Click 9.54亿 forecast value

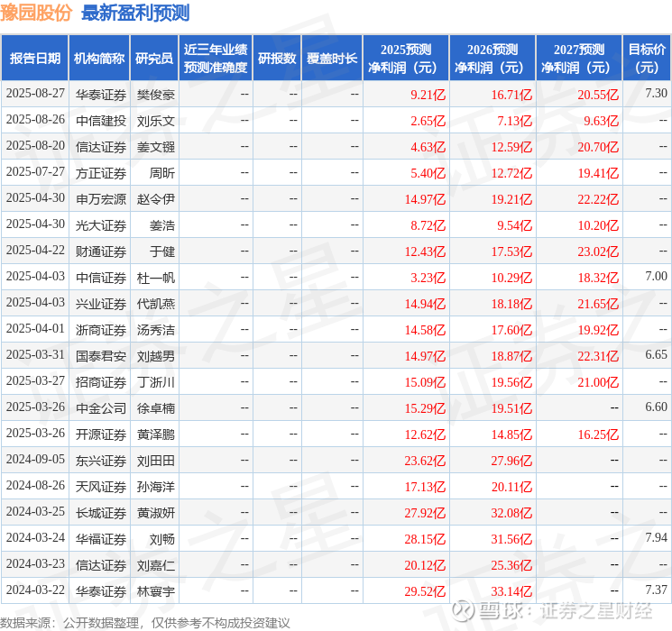[514, 225]
